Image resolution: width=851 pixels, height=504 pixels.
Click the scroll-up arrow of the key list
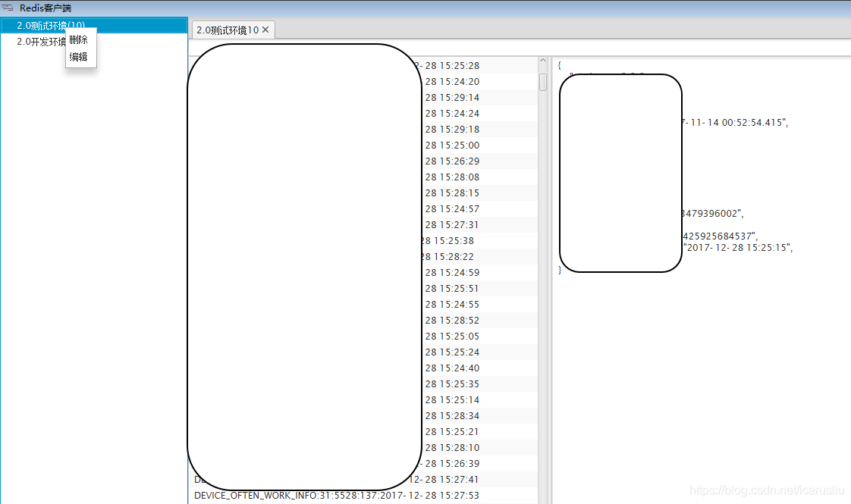(x=543, y=61)
